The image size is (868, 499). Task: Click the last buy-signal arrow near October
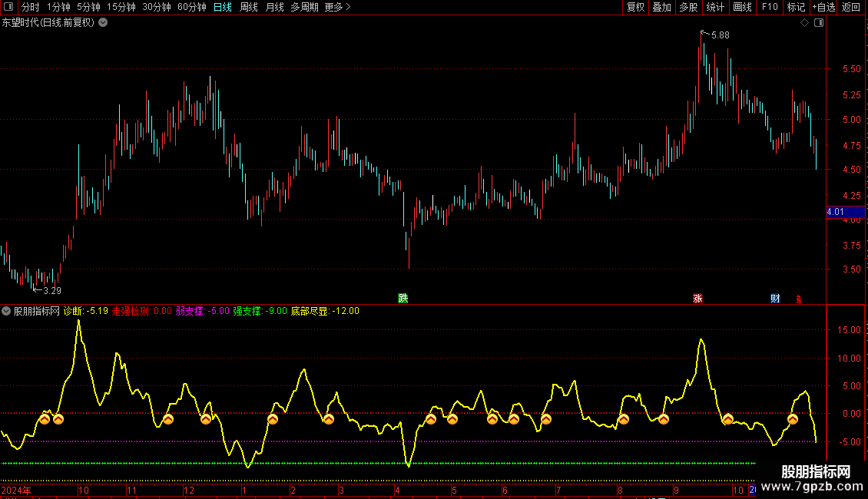pos(793,419)
